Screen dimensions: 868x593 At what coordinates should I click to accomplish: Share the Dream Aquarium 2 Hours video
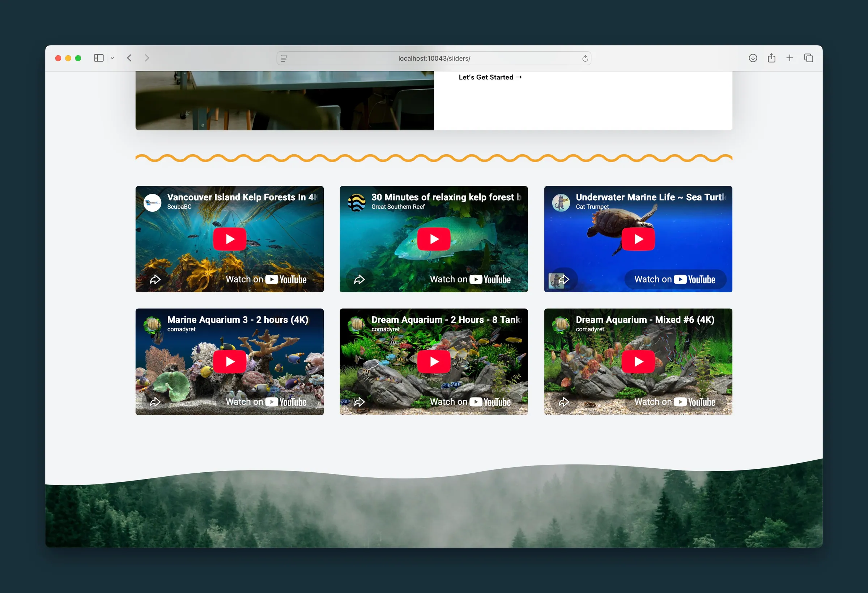pos(359,401)
